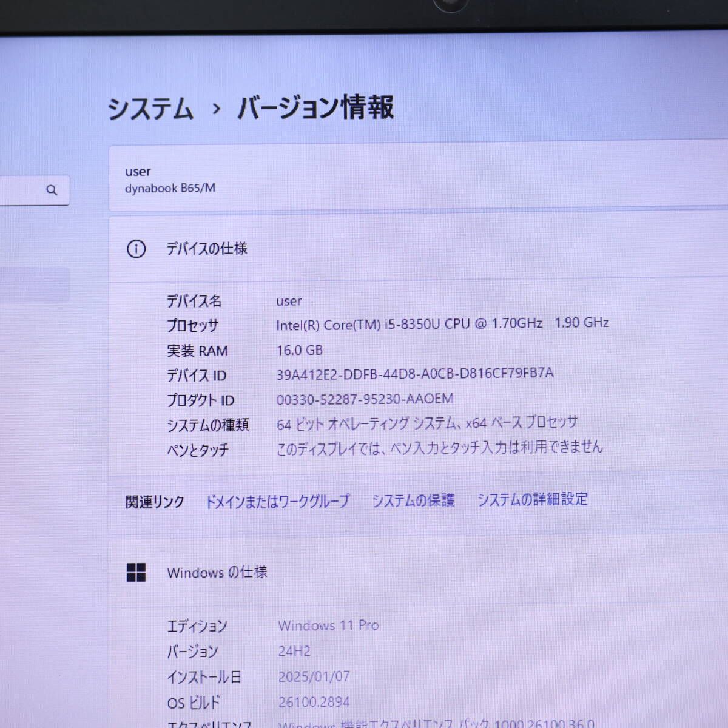Click the エディション label
This screenshot has width=728, height=728.
(197, 626)
